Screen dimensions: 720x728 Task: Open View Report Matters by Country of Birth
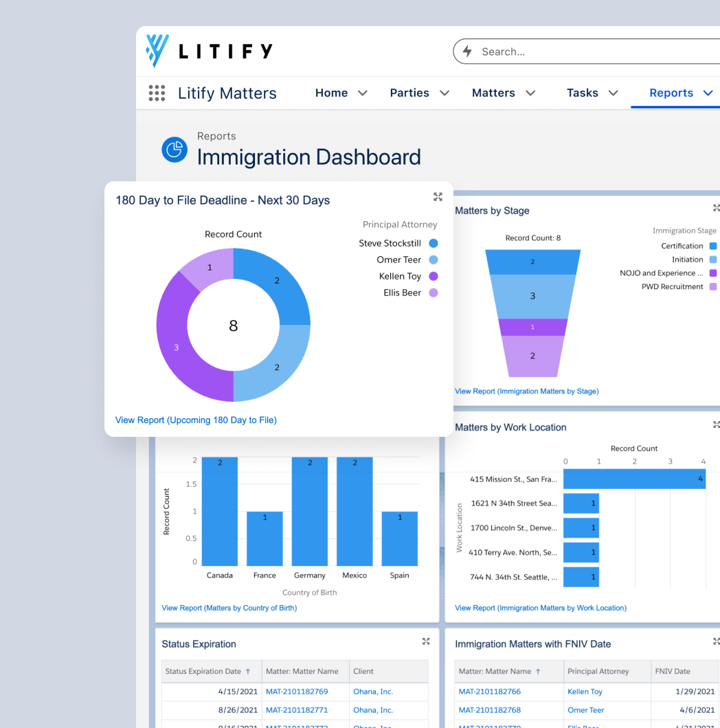click(229, 608)
